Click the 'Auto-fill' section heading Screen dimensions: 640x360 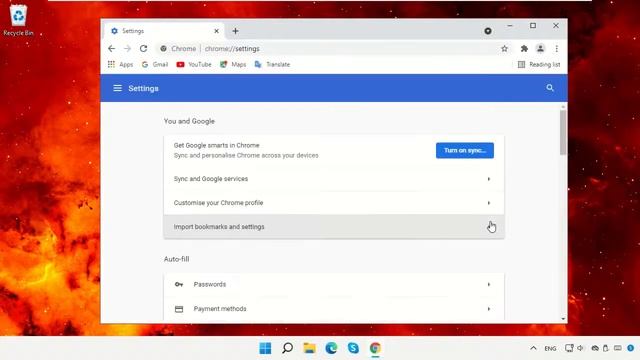(176, 259)
